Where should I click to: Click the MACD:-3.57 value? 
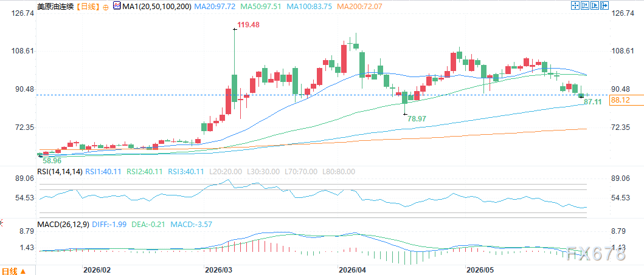coord(193,225)
